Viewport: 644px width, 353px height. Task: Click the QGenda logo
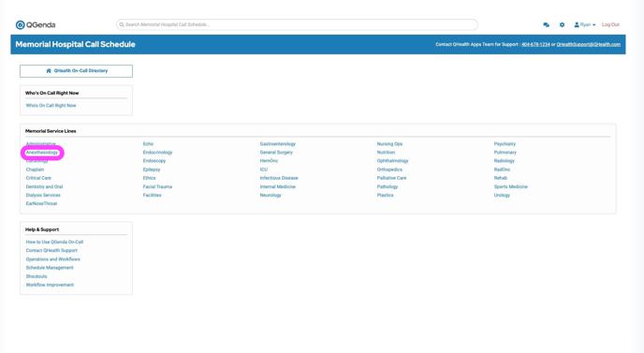[x=36, y=24]
